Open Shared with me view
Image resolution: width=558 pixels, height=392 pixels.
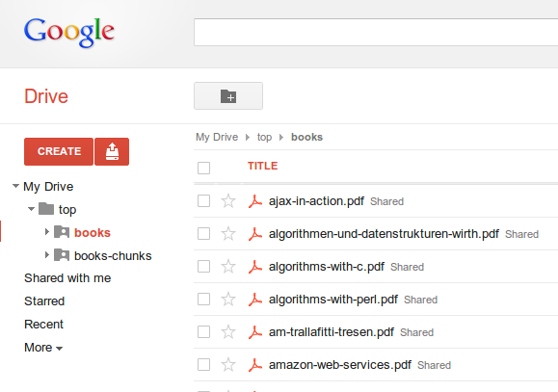pyautogui.click(x=67, y=278)
